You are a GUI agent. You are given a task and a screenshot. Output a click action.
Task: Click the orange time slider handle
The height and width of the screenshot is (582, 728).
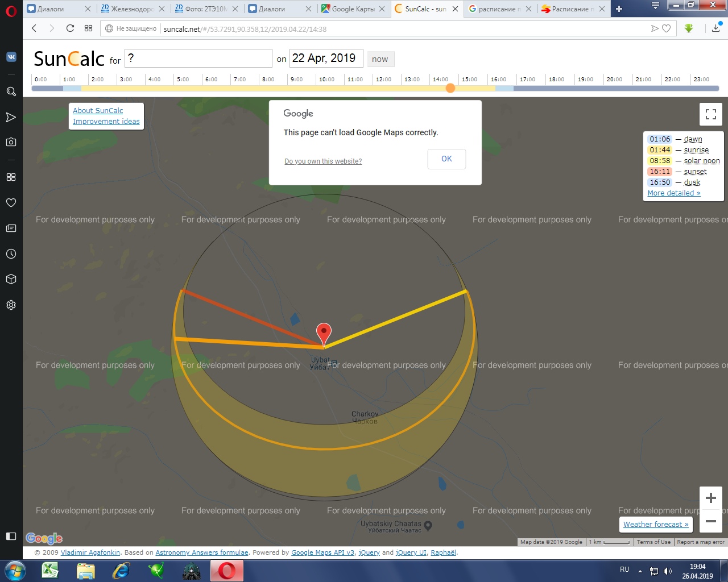coord(450,88)
